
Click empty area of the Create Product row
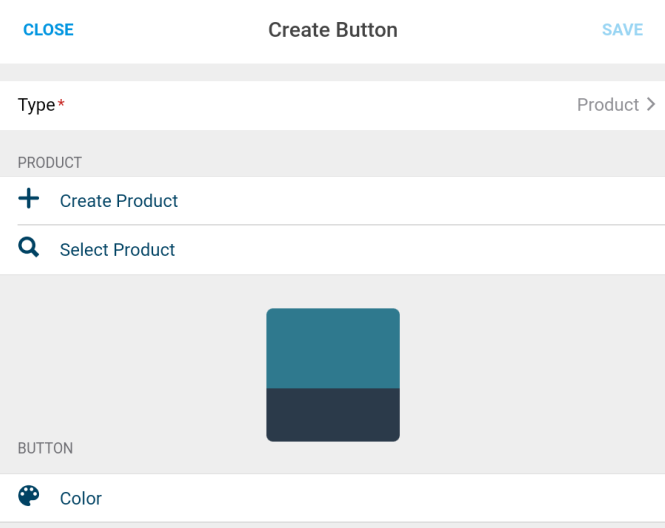(x=420, y=201)
